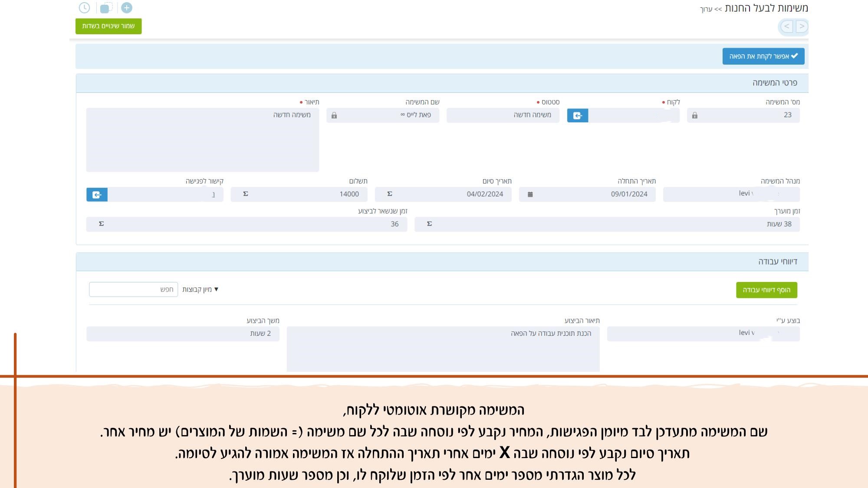Screen dimensions: 868x488
Task: Enable אפשר לקחת את הפאה toggle
Action: [x=763, y=56]
